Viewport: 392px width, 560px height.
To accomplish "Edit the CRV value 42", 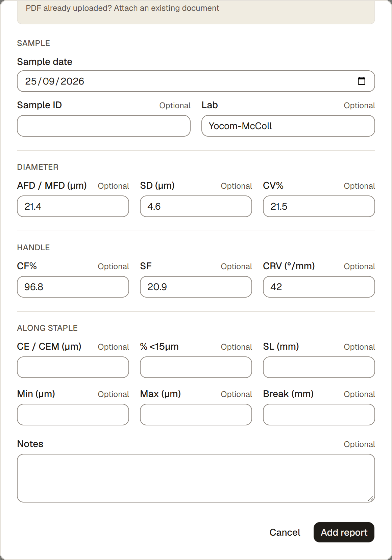I will click(x=319, y=287).
